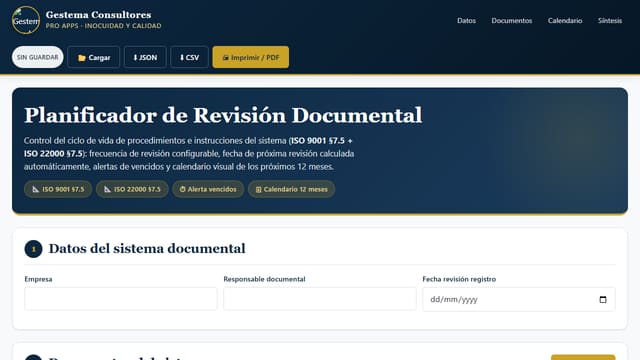Click the PRO APPS · INOCUIDAD Y CALIDAD subtitle
640x360 pixels.
103,26
